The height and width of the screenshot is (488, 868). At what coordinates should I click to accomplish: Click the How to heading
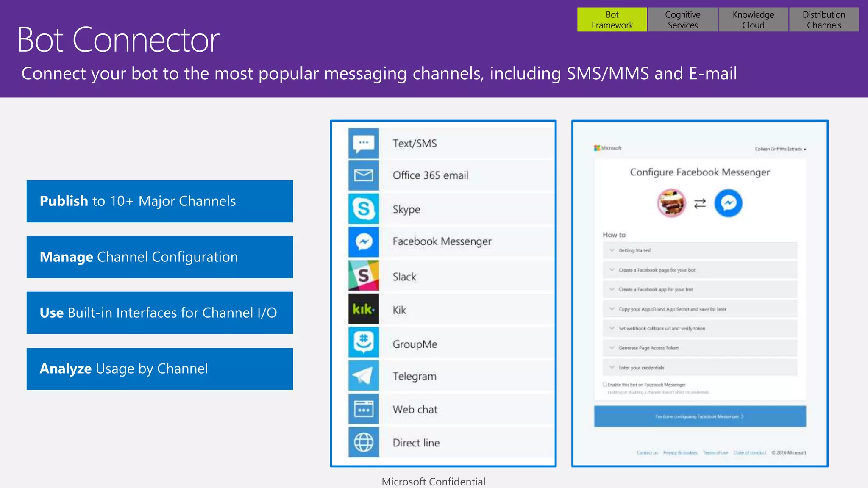click(614, 235)
